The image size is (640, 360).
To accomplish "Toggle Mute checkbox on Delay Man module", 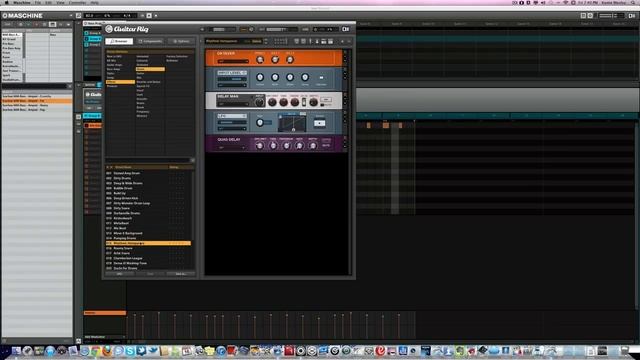I will tap(322, 105).
